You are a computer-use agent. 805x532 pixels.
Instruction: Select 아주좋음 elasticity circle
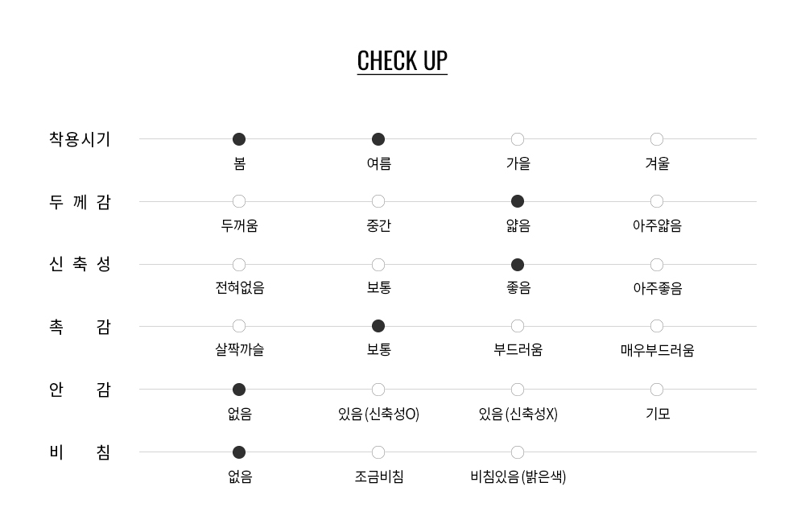657,265
